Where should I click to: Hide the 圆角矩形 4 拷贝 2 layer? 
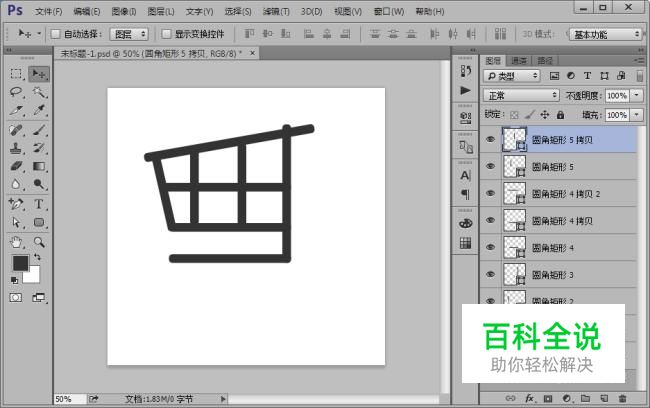[x=490, y=193]
